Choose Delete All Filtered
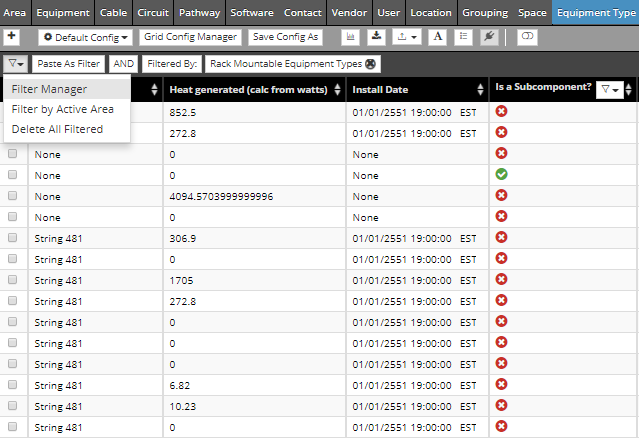639x438 pixels. pos(67,129)
